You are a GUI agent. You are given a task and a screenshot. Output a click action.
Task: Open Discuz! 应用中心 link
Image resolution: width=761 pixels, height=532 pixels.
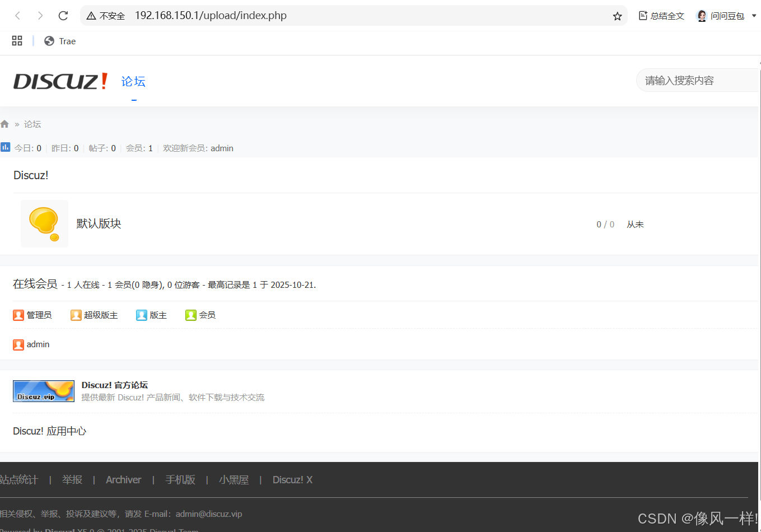point(49,431)
